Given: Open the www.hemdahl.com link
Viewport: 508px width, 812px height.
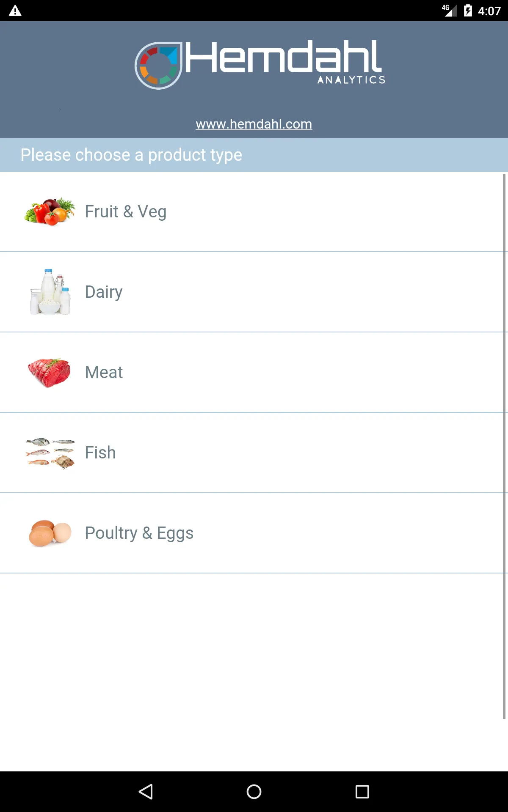Looking at the screenshot, I should pos(254,124).
